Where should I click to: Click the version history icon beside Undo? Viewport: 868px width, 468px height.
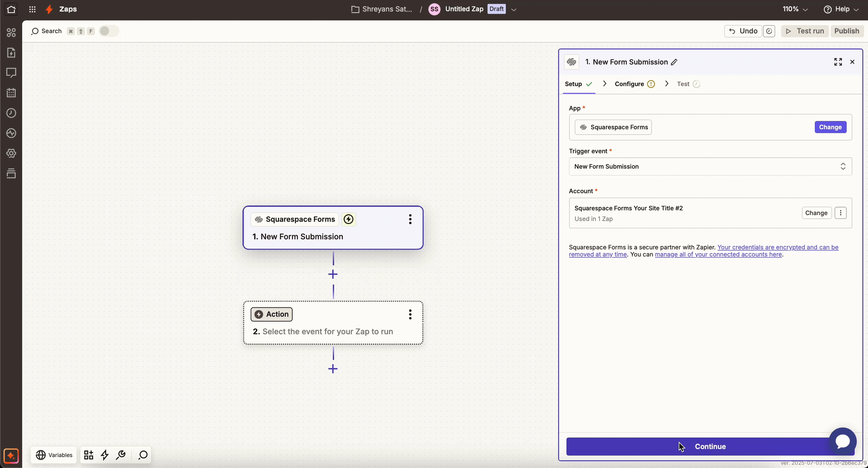pyautogui.click(x=769, y=31)
